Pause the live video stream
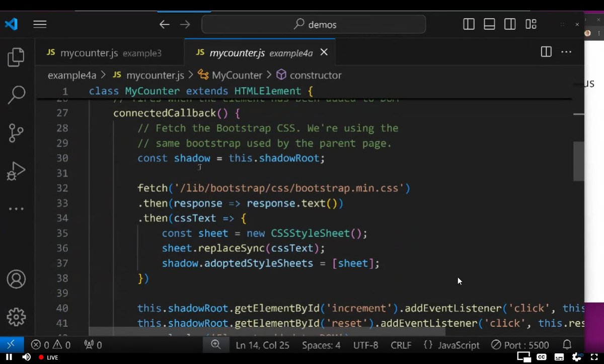The width and height of the screenshot is (604, 364). click(9, 357)
